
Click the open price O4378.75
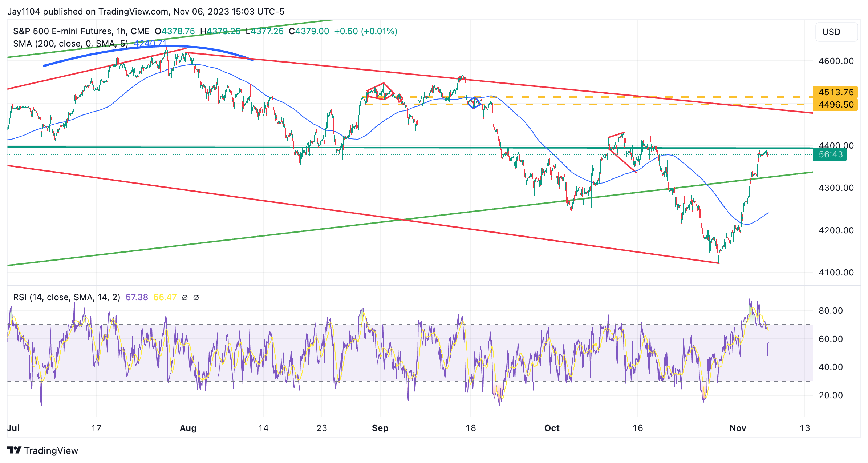[175, 31]
